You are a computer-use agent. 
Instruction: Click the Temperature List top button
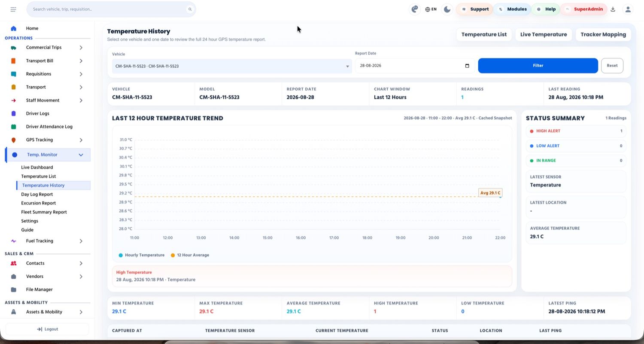pyautogui.click(x=484, y=34)
